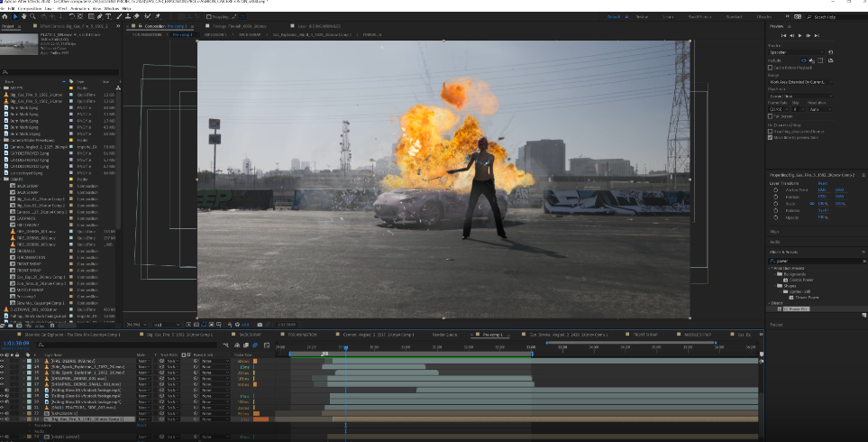The image size is (868, 442).
Task: Select the Type text tool
Action: pos(108,16)
